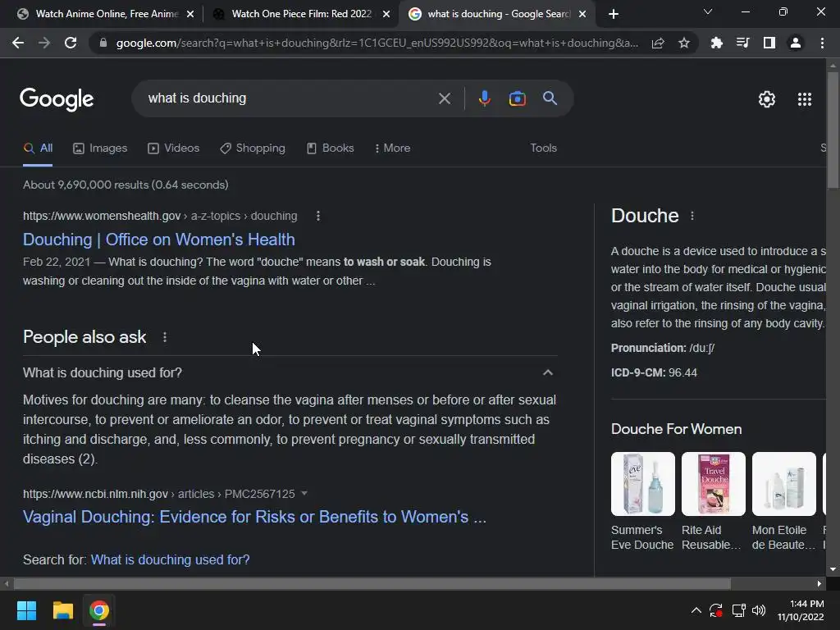
Task: Open the volume control in the tray
Action: coord(759,610)
